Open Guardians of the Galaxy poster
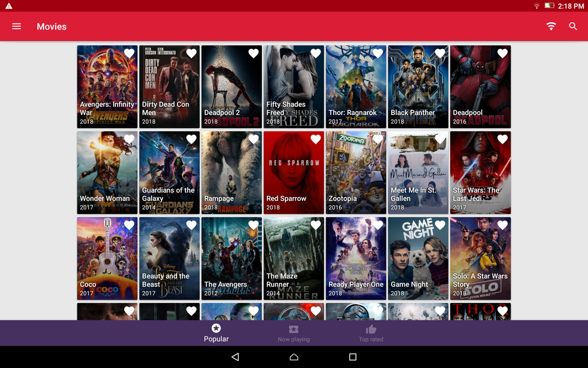 coord(169,172)
